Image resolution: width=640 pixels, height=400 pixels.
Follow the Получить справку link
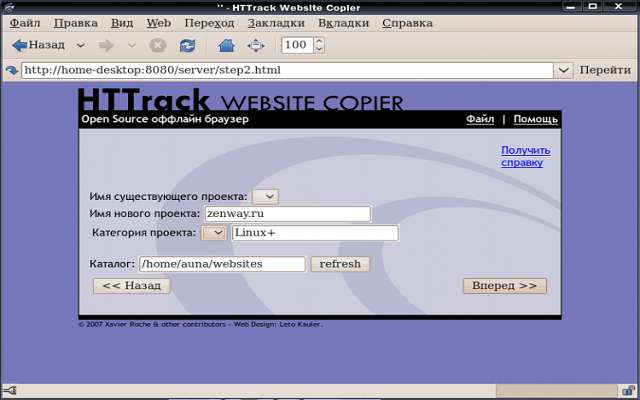pyautogui.click(x=525, y=156)
